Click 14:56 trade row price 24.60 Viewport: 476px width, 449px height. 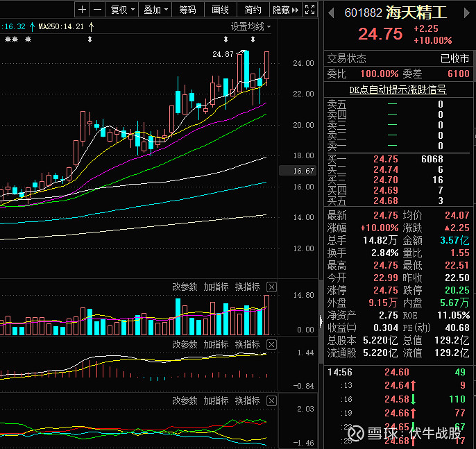397,372
